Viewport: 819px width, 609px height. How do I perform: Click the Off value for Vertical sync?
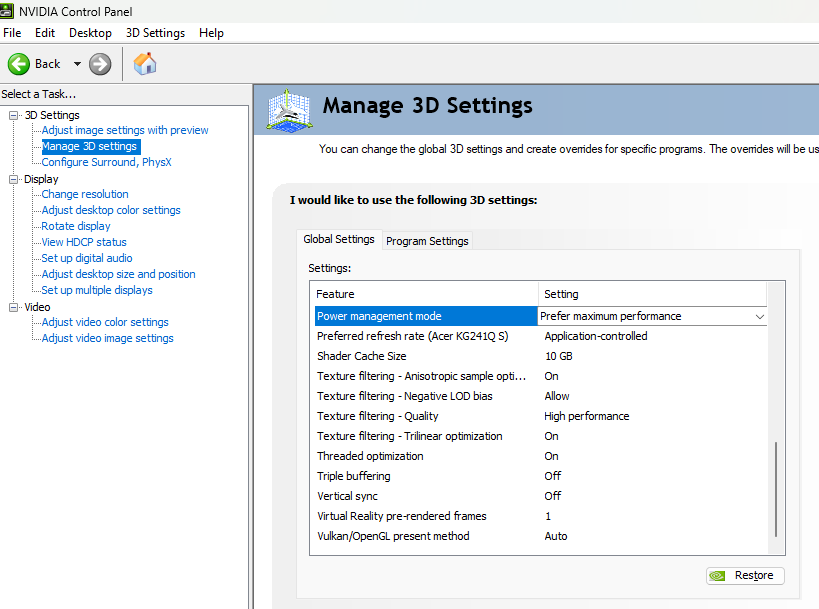coord(553,496)
